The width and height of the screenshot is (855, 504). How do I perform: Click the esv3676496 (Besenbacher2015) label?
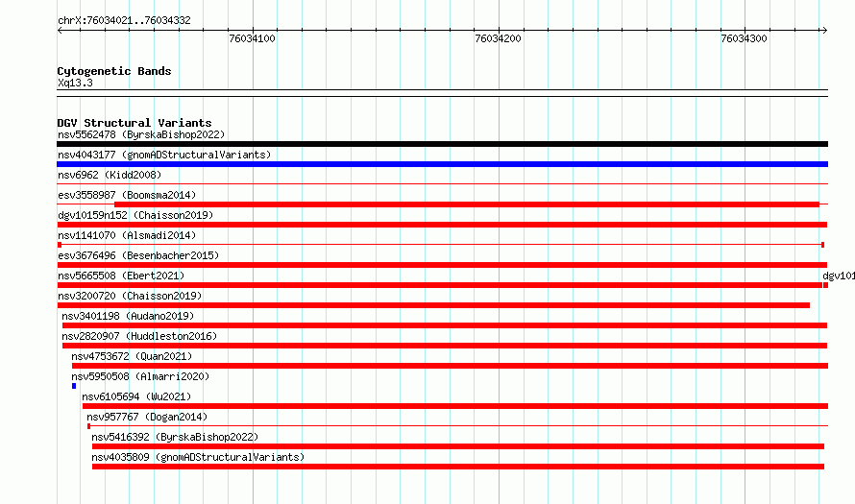click(x=138, y=255)
